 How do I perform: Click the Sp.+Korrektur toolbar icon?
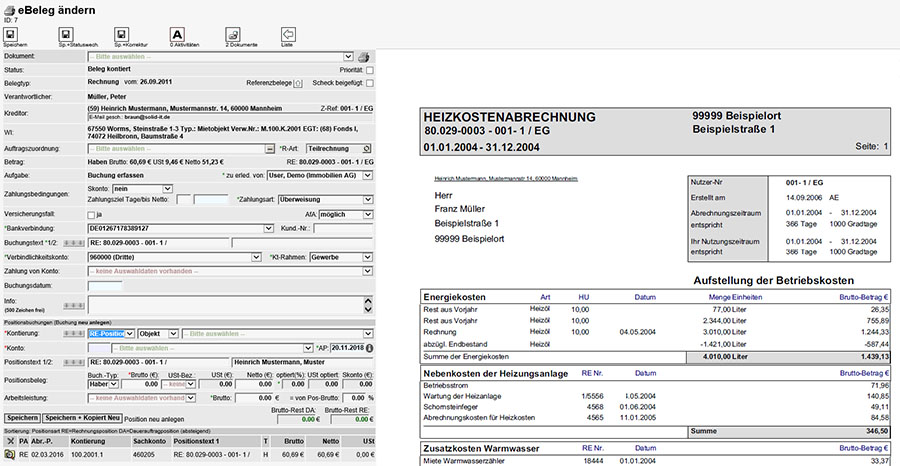pyautogui.click(x=122, y=34)
